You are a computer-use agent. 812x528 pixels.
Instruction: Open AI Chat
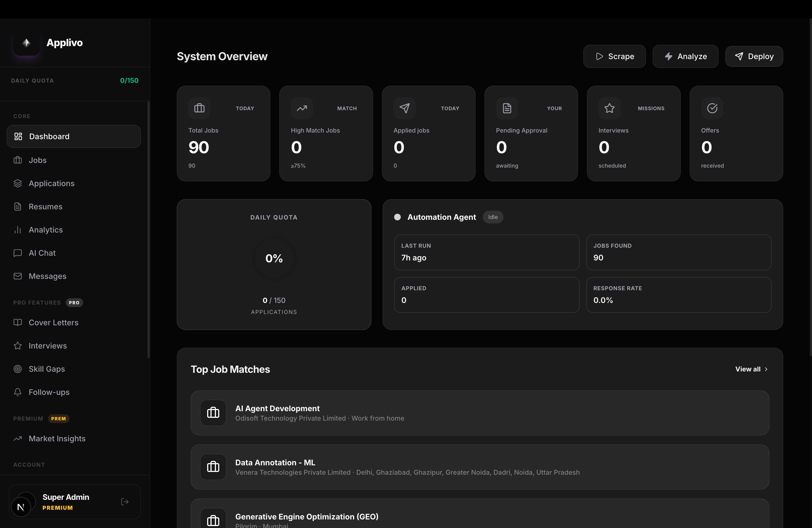pyautogui.click(x=74, y=253)
